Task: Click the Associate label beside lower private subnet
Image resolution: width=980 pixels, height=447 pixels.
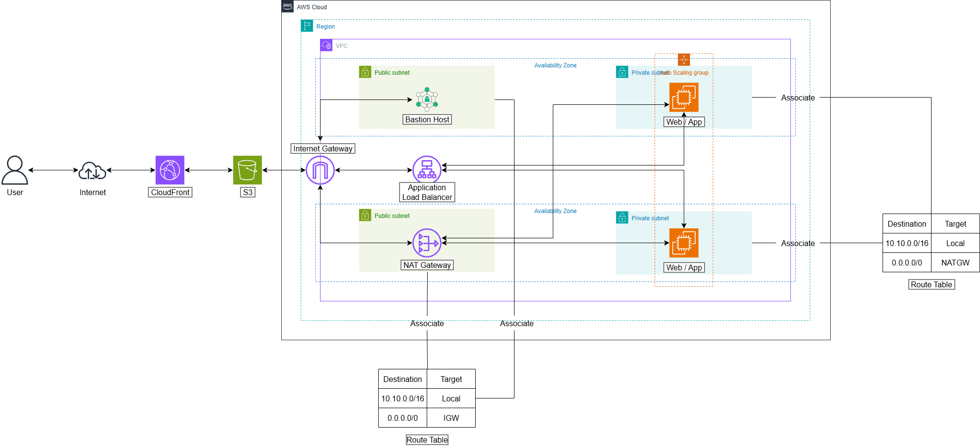Action: 798,243
